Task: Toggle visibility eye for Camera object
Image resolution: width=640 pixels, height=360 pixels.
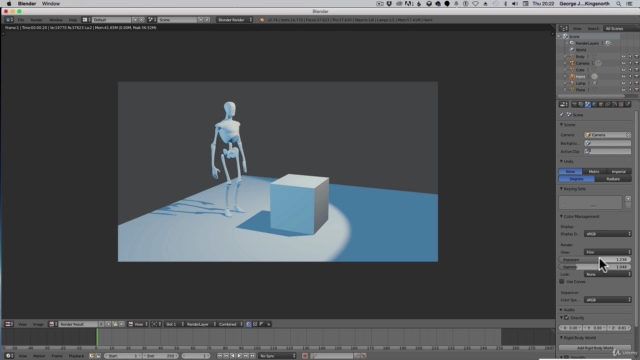Action: (x=623, y=63)
